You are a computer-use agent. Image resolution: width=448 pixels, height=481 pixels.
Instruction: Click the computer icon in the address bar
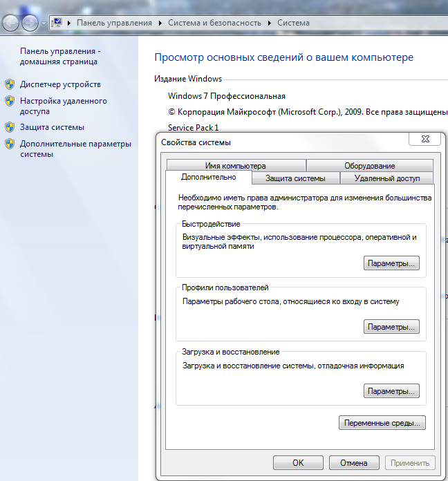tap(57, 22)
